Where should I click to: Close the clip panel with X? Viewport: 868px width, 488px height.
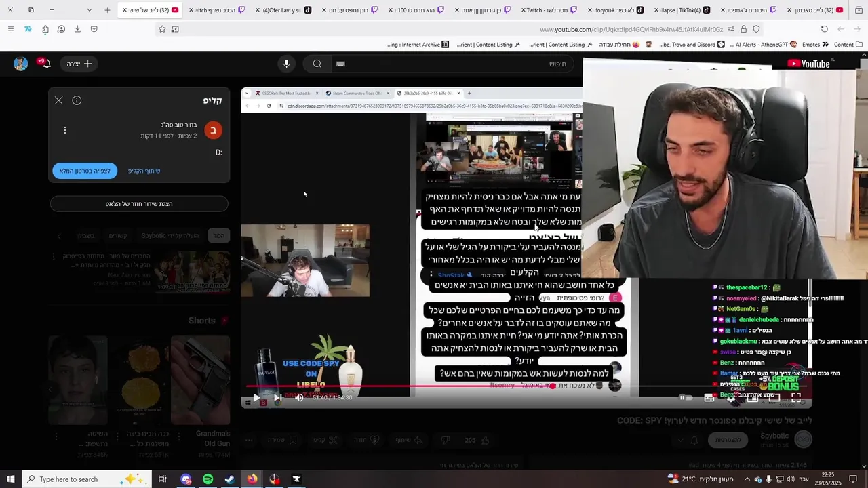[59, 100]
